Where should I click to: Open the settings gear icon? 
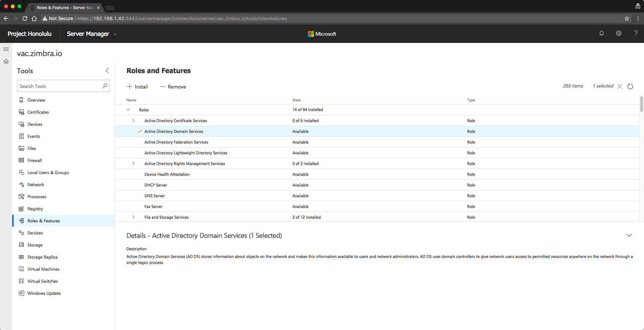pos(619,33)
